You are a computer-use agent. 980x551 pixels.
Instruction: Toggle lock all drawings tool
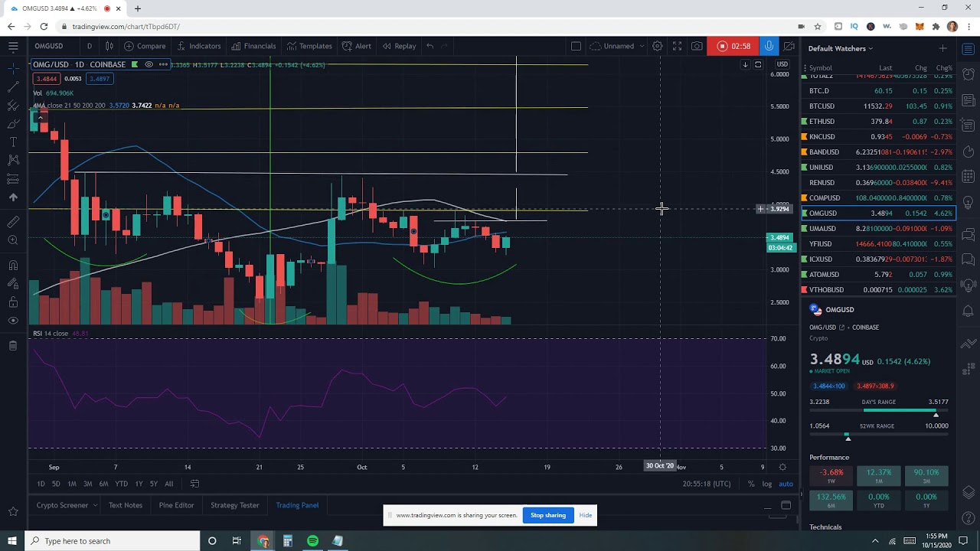13,302
